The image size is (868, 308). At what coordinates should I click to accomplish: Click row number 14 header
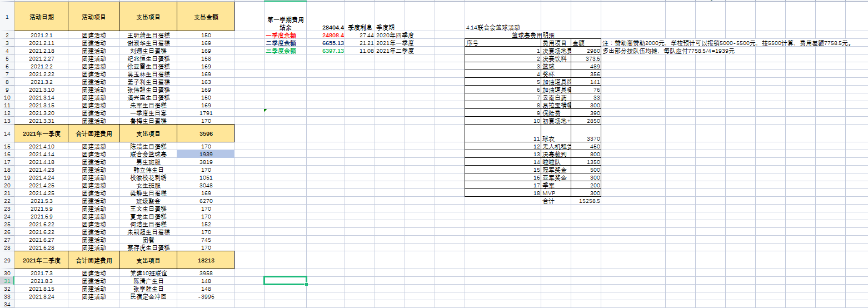(x=6, y=133)
